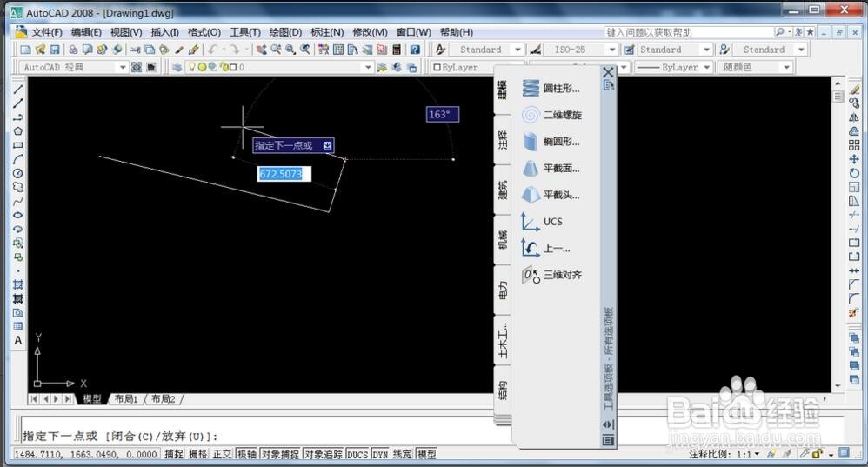
Task: Click the Help question mark icon
Action: [415, 50]
